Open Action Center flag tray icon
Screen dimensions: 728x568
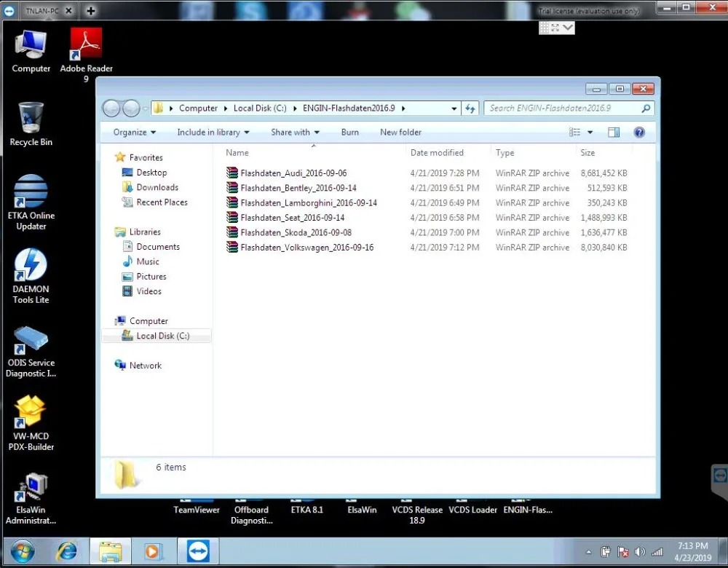coord(623,552)
